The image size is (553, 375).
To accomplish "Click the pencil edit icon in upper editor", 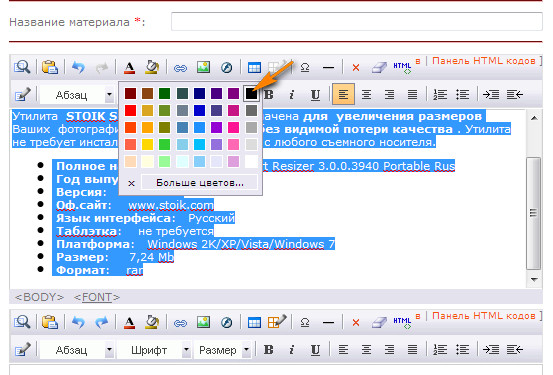I will pyautogui.click(x=23, y=95).
